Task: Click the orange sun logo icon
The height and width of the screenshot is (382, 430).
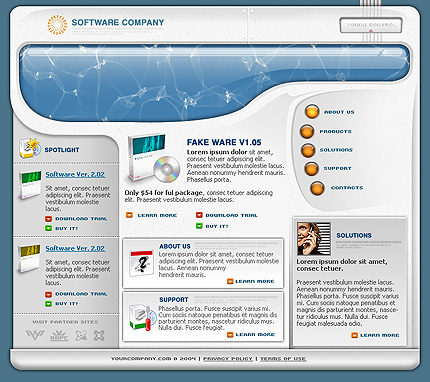Action: pyautogui.click(x=57, y=25)
